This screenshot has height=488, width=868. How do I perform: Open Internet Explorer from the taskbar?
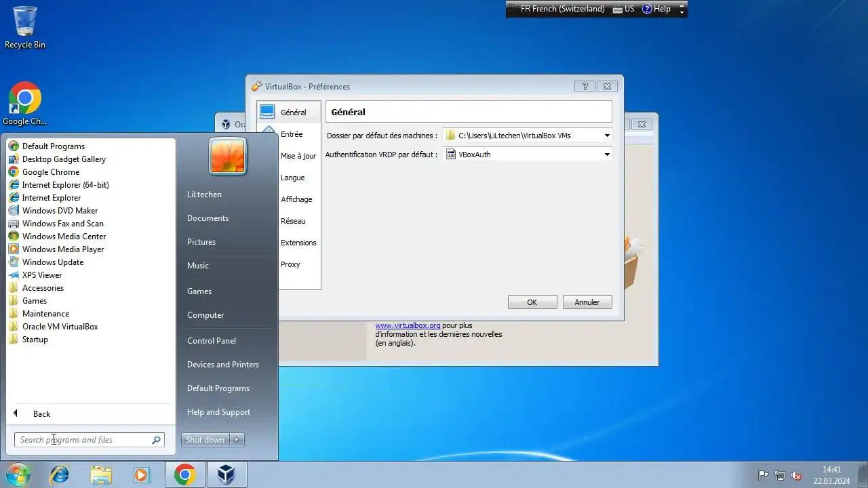coord(60,475)
